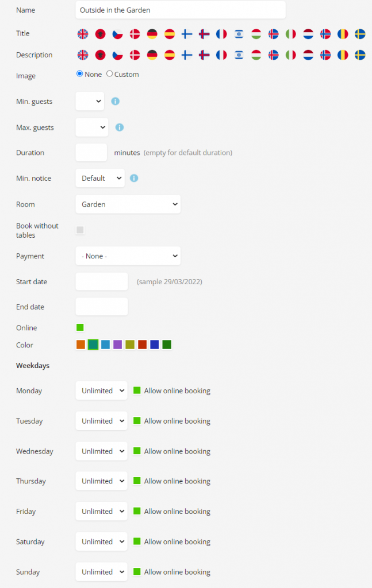Viewport: 372px width, 588px height.
Task: Toggle Monday Allow online booking checkbox
Action: [137, 390]
